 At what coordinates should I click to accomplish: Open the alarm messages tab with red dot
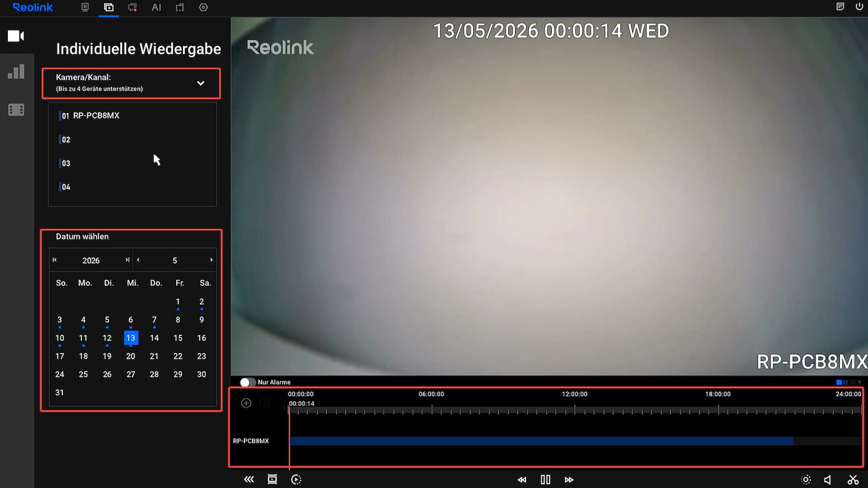pyautogui.click(x=132, y=7)
